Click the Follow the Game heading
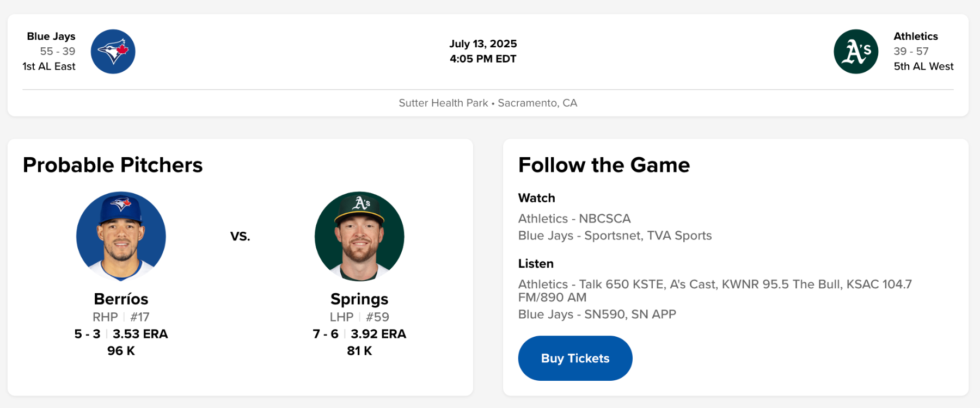980x408 pixels. point(604,165)
